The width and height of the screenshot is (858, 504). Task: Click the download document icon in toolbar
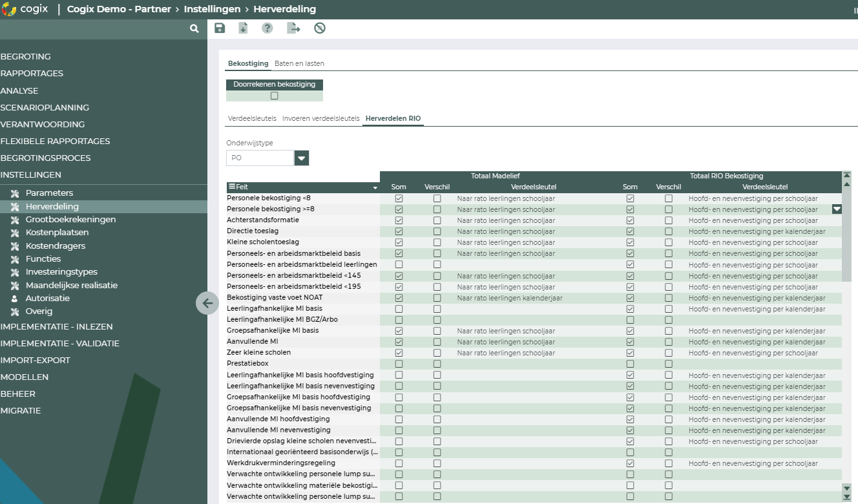coord(243,28)
